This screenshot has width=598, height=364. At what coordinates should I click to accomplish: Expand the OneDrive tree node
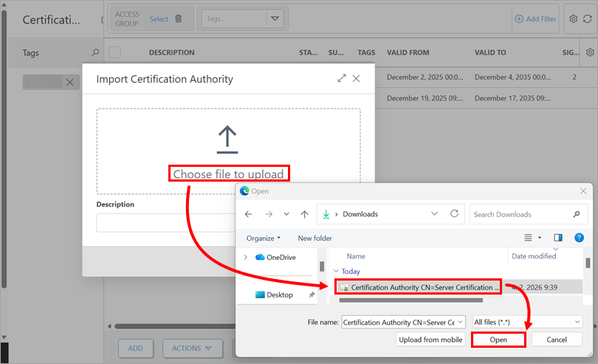[245, 257]
